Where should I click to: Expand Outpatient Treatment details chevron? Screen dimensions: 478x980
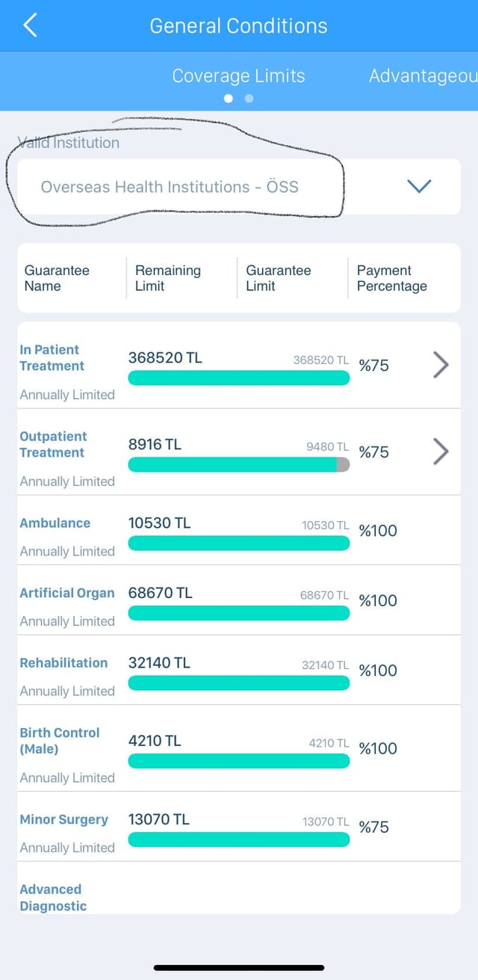pos(441,452)
